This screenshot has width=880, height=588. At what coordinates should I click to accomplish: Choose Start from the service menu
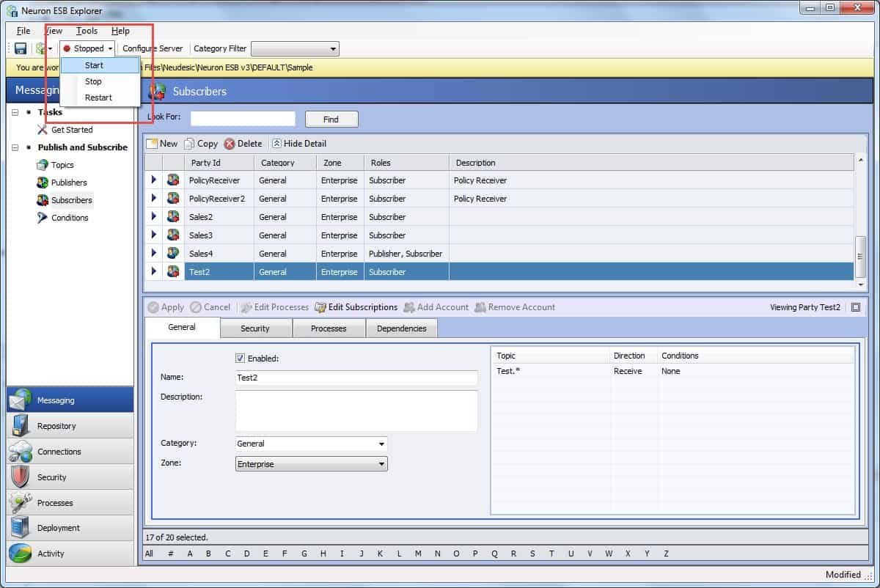[x=100, y=65]
